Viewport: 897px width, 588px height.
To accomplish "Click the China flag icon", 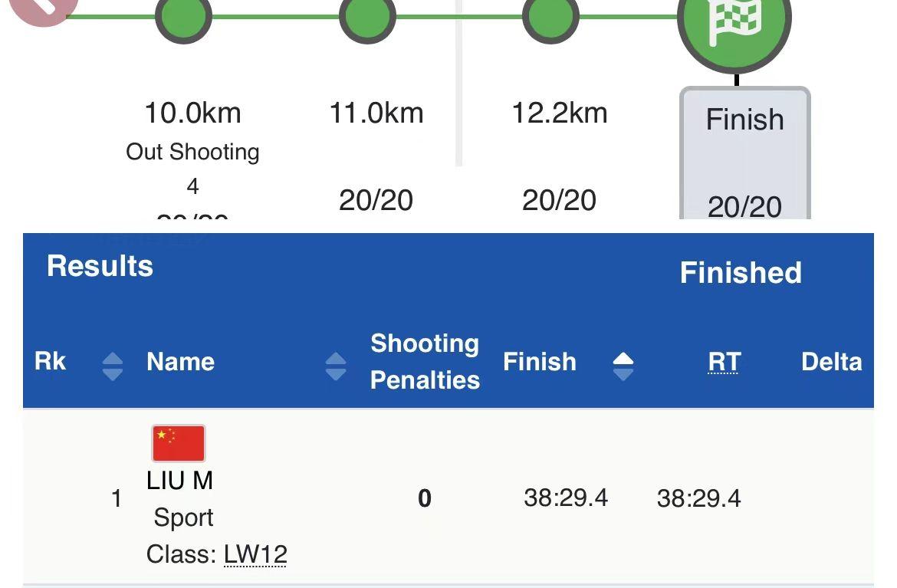I will [x=179, y=443].
